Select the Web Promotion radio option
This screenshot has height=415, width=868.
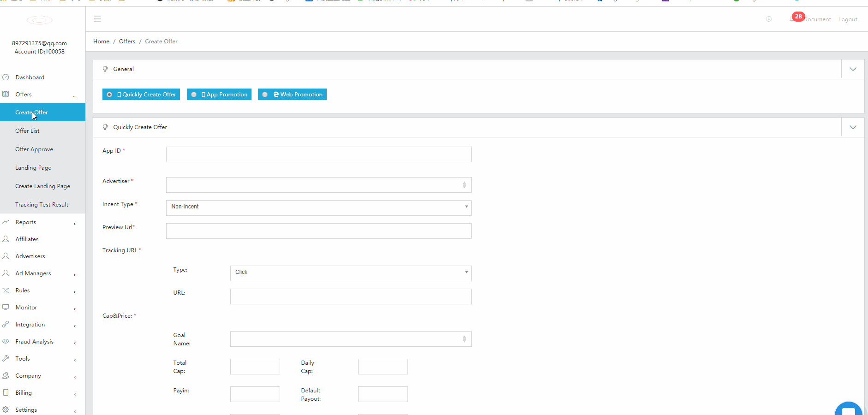tap(265, 95)
